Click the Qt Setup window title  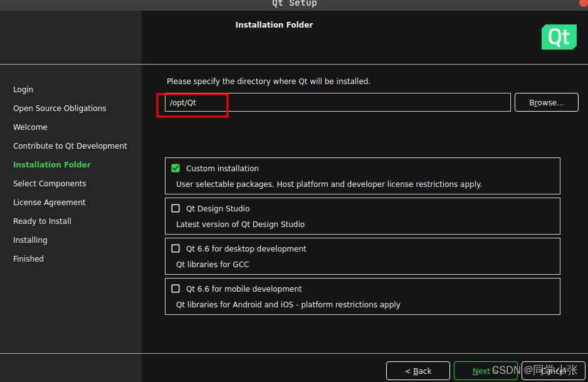pyautogui.click(x=295, y=4)
